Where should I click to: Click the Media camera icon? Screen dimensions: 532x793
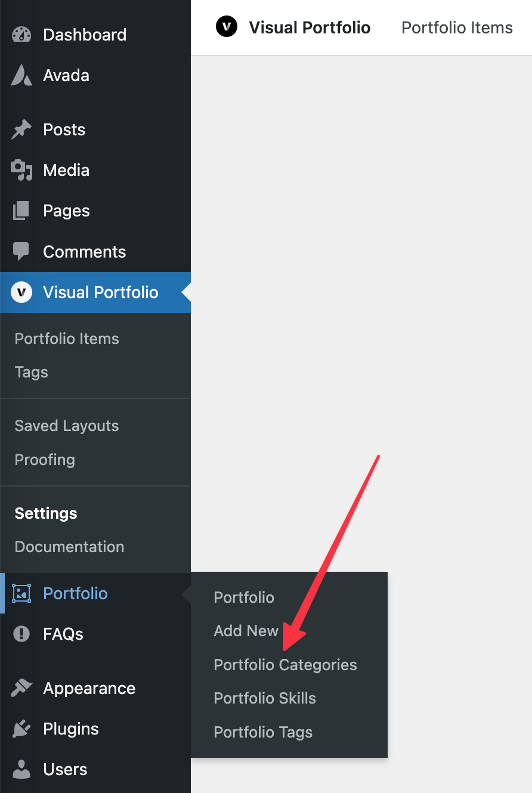coord(21,170)
